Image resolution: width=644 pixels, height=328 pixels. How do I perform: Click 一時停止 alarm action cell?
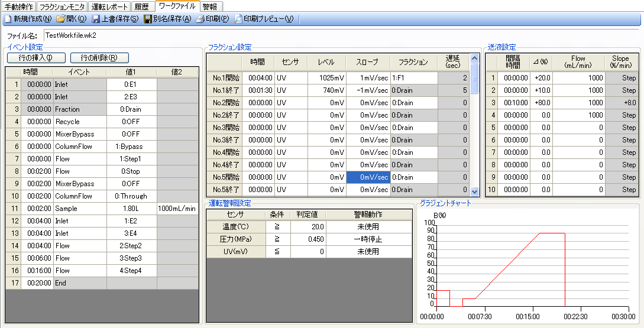(368, 239)
